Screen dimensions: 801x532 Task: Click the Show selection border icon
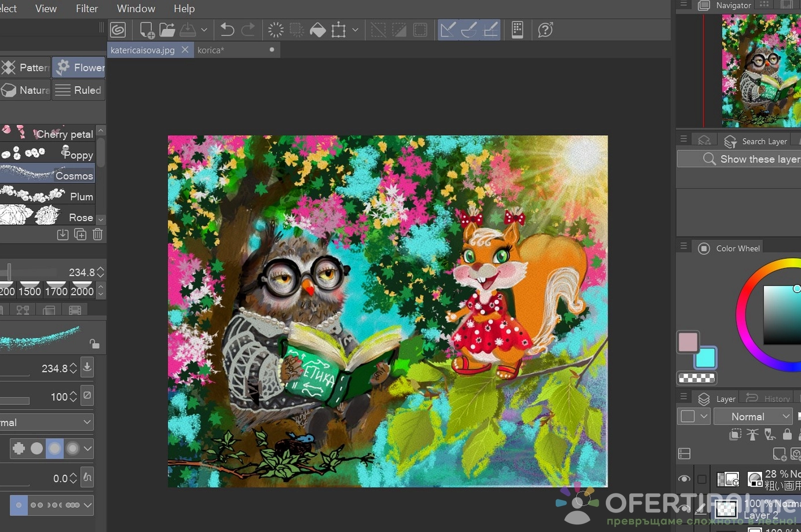[420, 30]
